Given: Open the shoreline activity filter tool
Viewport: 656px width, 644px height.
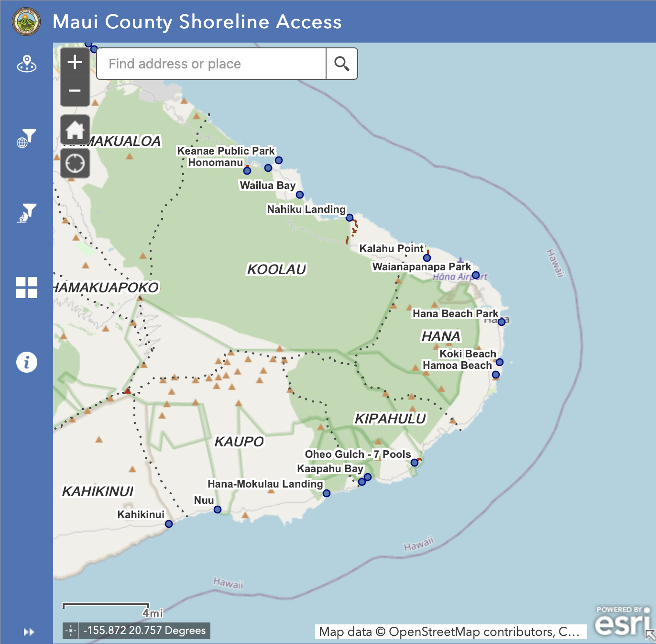Looking at the screenshot, I should click(27, 213).
